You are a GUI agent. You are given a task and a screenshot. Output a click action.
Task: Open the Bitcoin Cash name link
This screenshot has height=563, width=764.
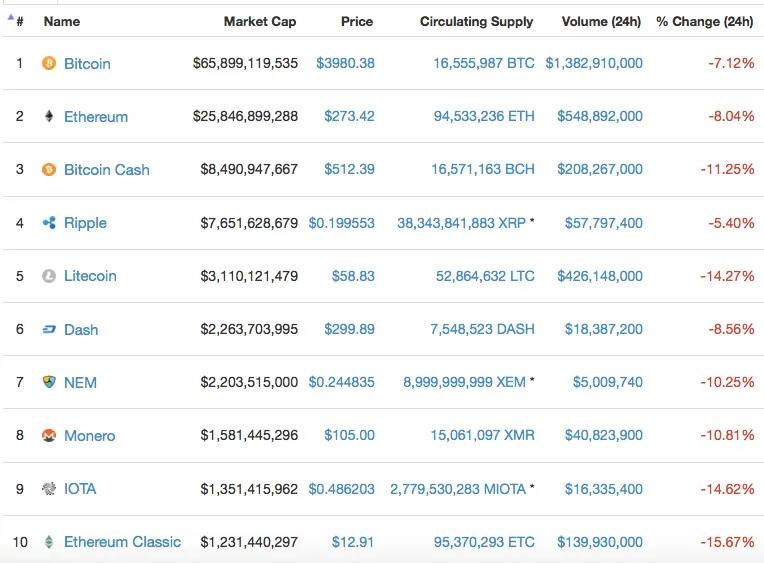pyautogui.click(x=107, y=170)
